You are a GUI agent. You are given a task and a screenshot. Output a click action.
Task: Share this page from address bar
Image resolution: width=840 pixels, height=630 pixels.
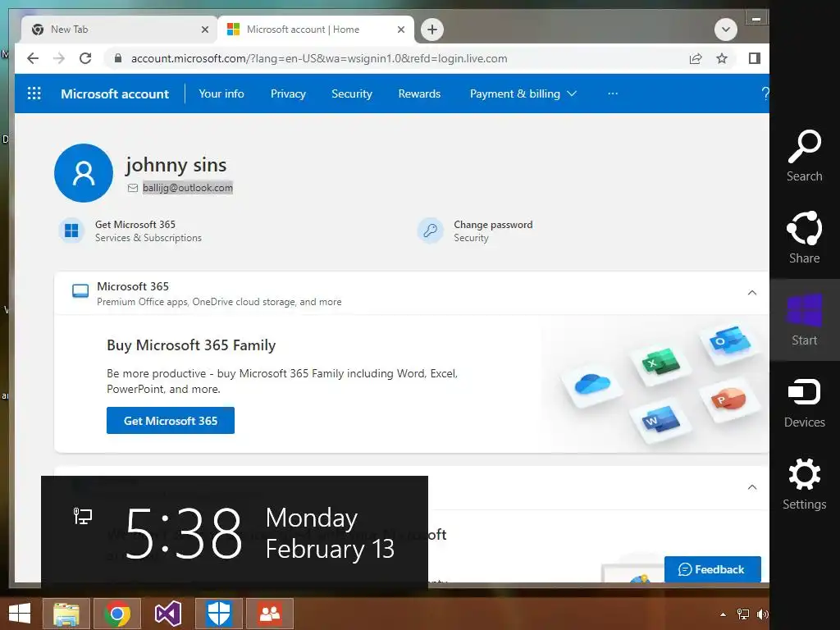(696, 58)
